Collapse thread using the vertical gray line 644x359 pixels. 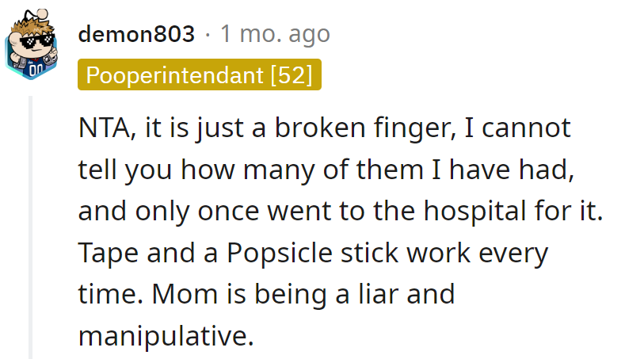[31, 230]
